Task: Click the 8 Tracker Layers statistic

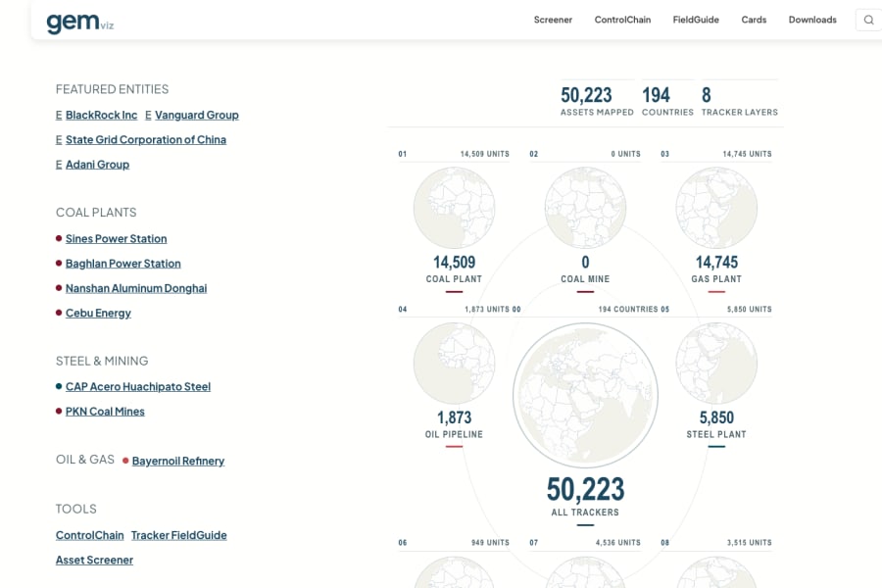Action: coord(739,101)
